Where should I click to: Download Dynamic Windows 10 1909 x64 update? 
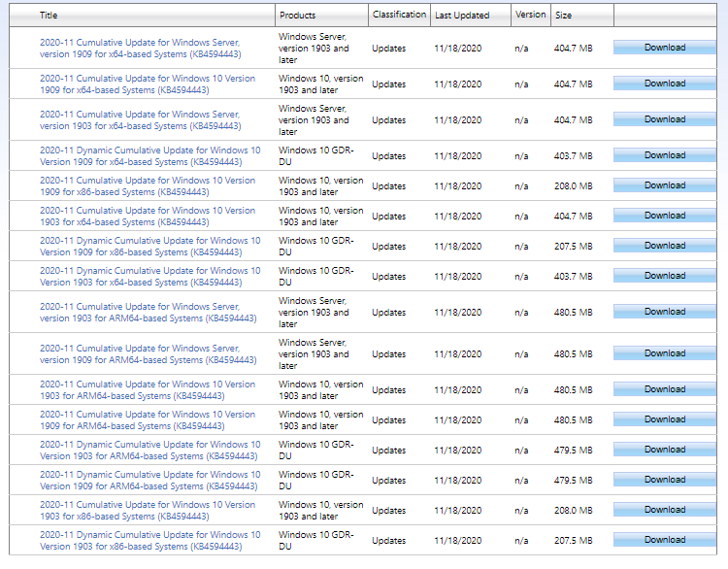tap(665, 155)
